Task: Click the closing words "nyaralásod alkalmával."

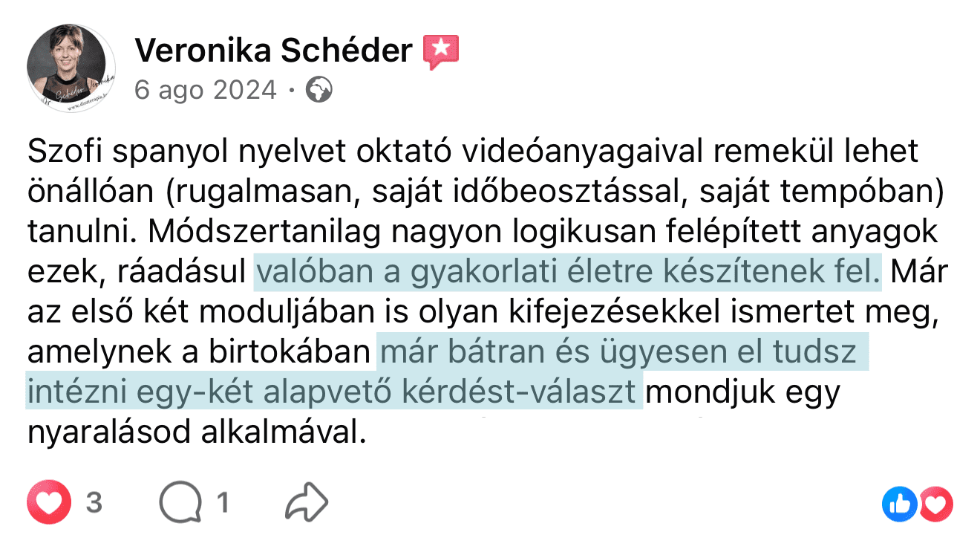Action: pos(197,432)
